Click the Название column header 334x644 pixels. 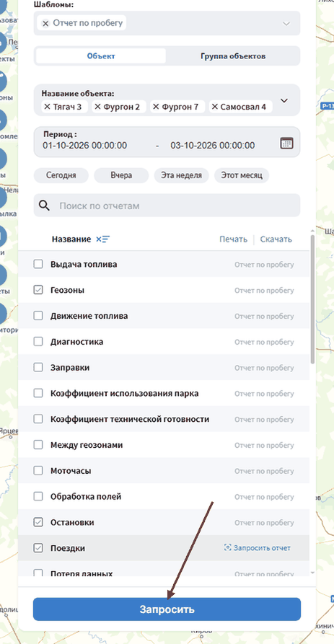pyautogui.click(x=71, y=239)
